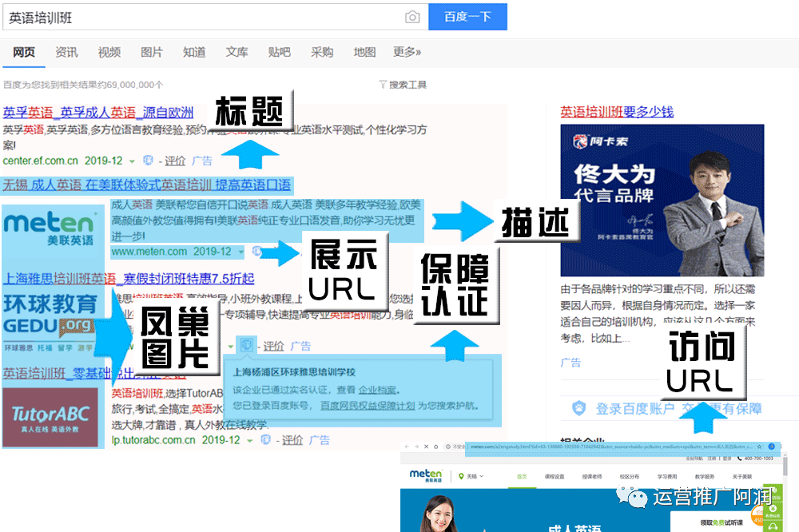Select 校区分布 in the meten page navigation
Screen dimensions: 799x532
tap(630, 477)
